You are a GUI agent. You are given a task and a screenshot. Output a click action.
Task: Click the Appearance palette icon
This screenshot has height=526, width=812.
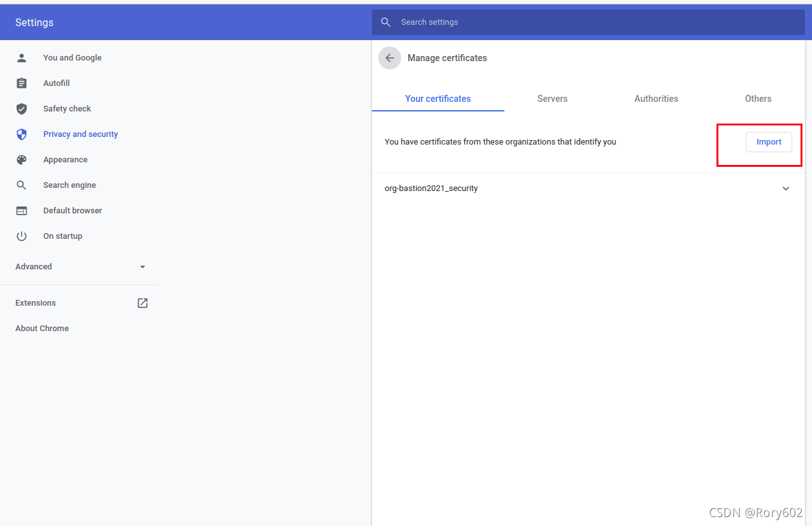click(x=22, y=159)
